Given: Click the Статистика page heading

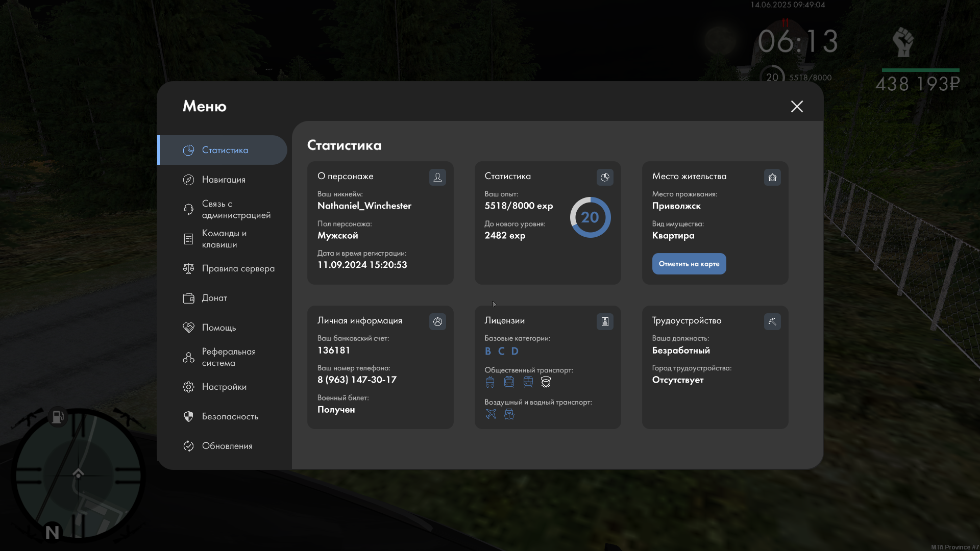Looking at the screenshot, I should [345, 145].
